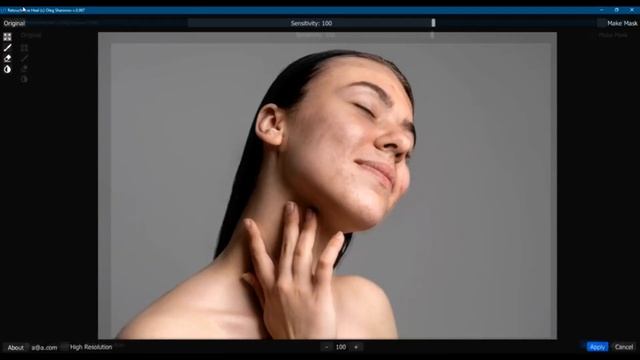
Task: Apply the retouch changes
Action: tap(597, 347)
